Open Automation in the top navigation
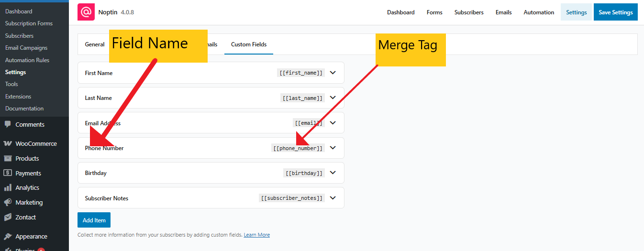The width and height of the screenshot is (644, 251). (x=539, y=12)
